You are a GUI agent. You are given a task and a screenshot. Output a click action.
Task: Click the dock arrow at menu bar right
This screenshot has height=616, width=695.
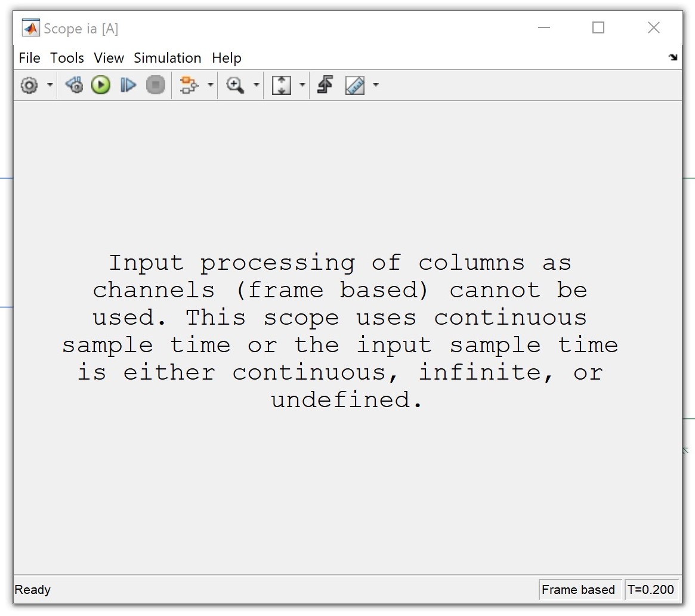coord(673,57)
